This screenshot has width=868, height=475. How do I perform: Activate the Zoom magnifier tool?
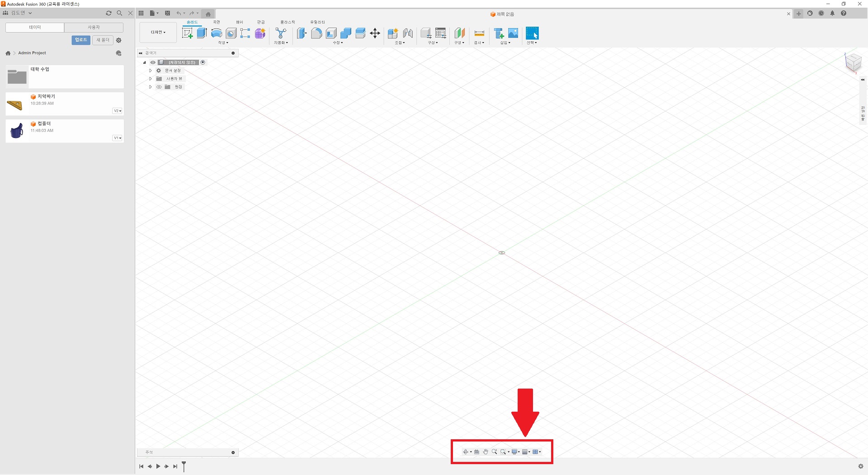494,452
